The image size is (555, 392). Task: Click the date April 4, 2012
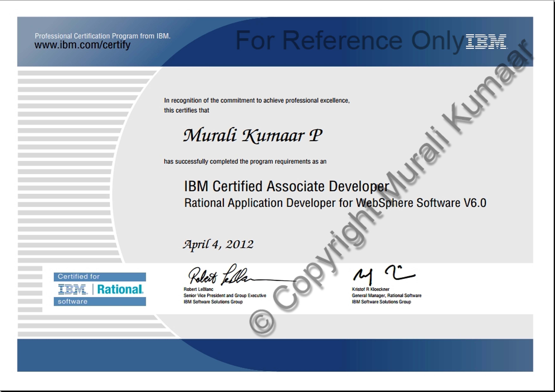[x=218, y=244]
